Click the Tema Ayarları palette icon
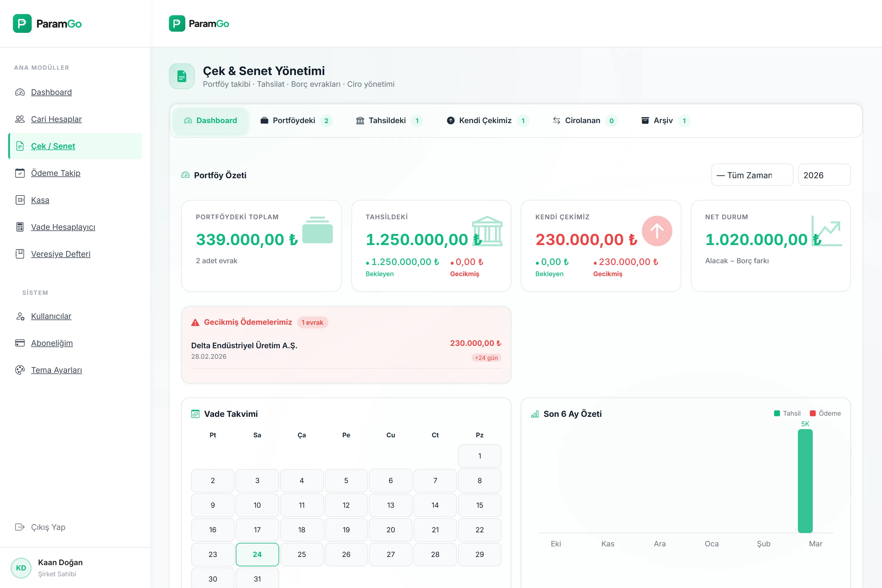Screen dimensions: 882x588 coord(20,370)
